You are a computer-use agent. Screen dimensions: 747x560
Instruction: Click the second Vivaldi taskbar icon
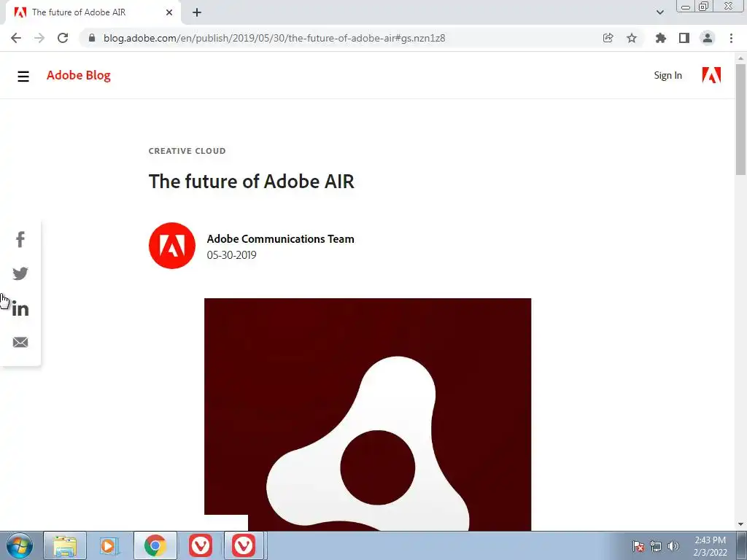tap(244, 545)
